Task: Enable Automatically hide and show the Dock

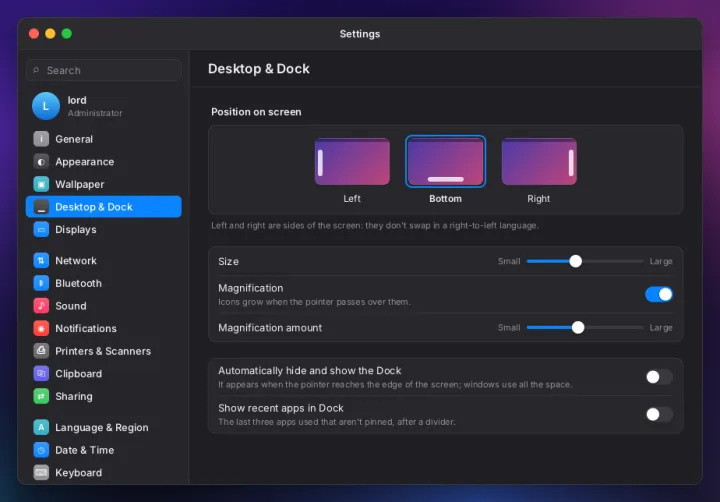Action: pyautogui.click(x=658, y=377)
